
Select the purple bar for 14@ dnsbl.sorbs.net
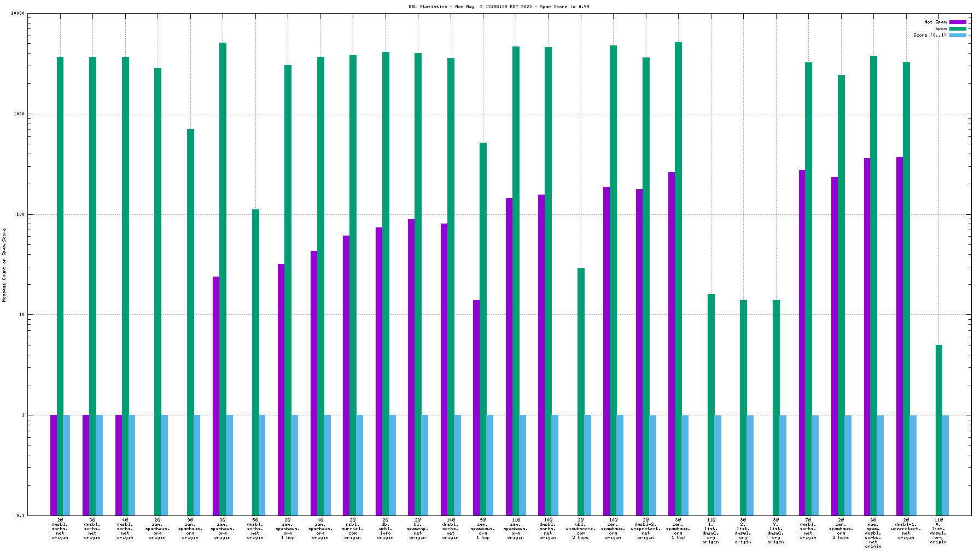pyautogui.click(x=444, y=369)
